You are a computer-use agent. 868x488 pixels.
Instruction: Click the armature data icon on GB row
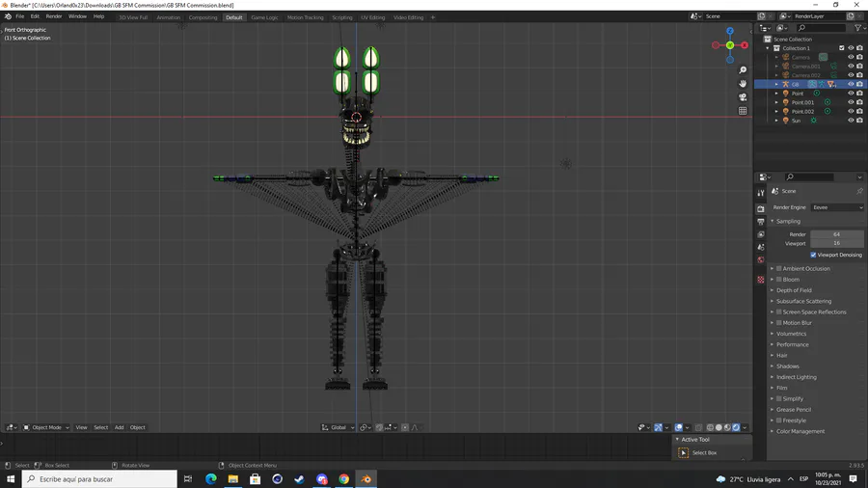pyautogui.click(x=812, y=84)
